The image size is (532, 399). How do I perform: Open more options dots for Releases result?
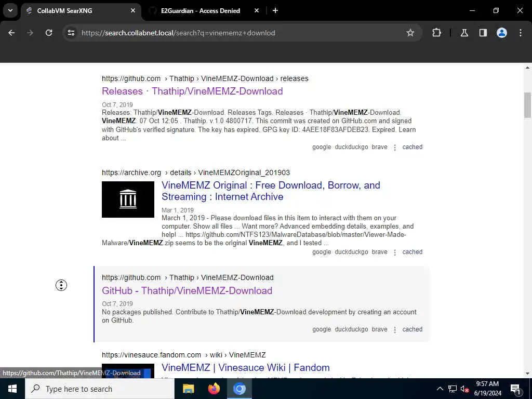395,148
